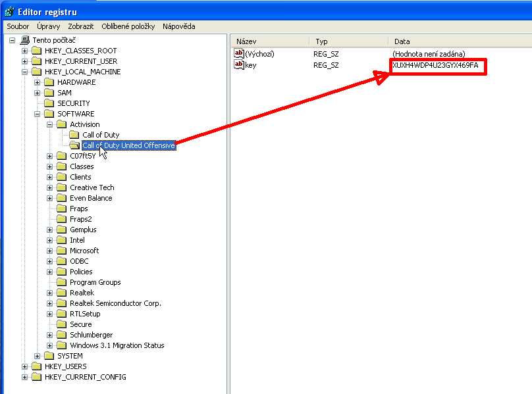532x394 pixels.
Task: Click the string icon of key value
Action: click(239, 64)
